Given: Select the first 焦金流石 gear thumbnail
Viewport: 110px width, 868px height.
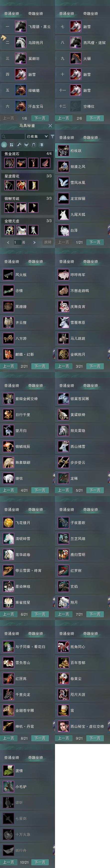Looking at the screenshot, I should point(9,163).
